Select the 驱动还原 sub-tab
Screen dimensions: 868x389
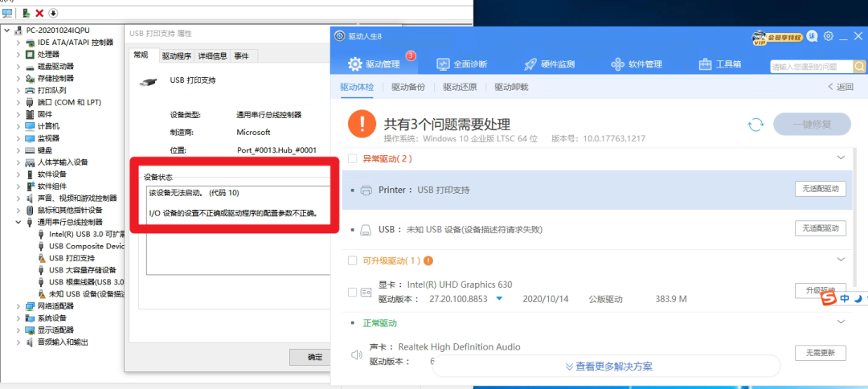click(460, 87)
